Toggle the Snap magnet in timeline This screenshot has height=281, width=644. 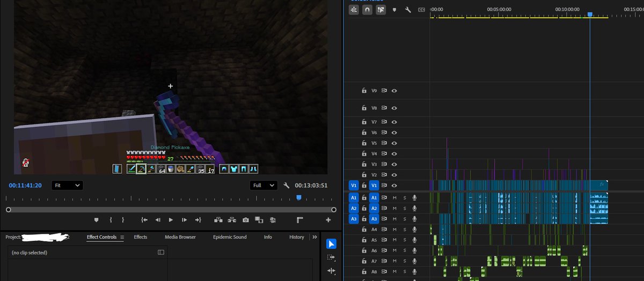pyautogui.click(x=367, y=10)
